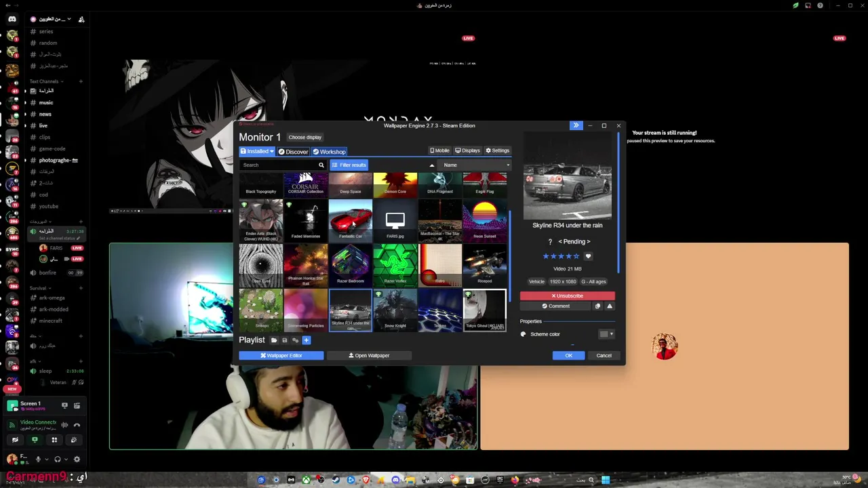Open the playlist load folder icon
Image resolution: width=868 pixels, height=488 pixels.
(274, 340)
